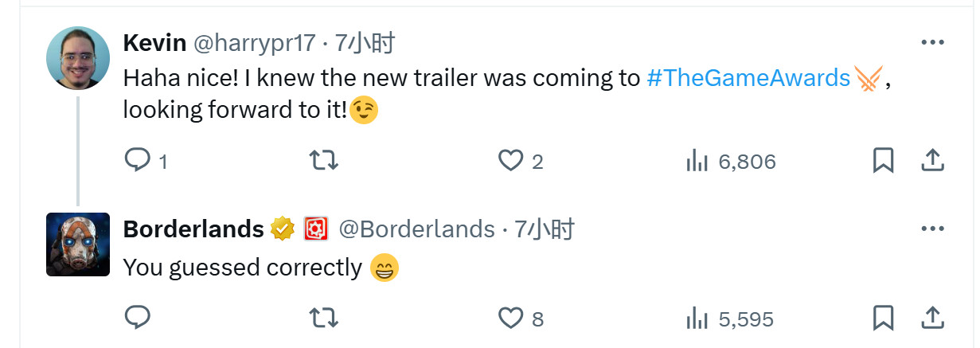Like the Borderlands reply

tap(510, 319)
